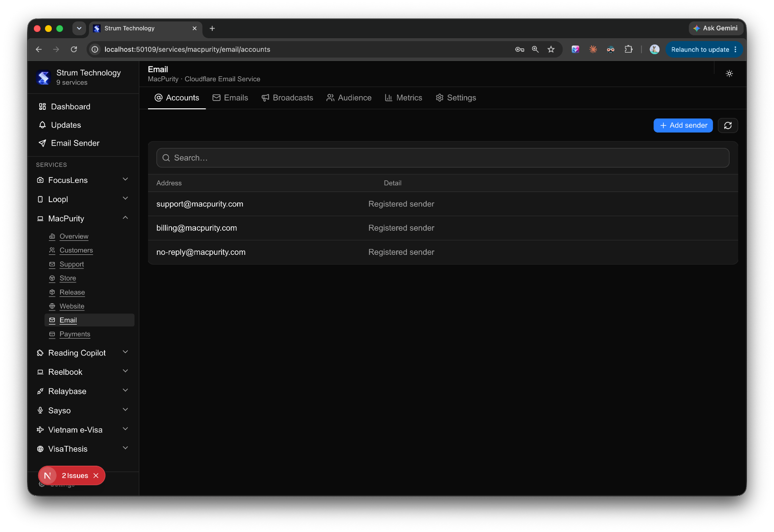Reload the page in the browser

tap(74, 49)
